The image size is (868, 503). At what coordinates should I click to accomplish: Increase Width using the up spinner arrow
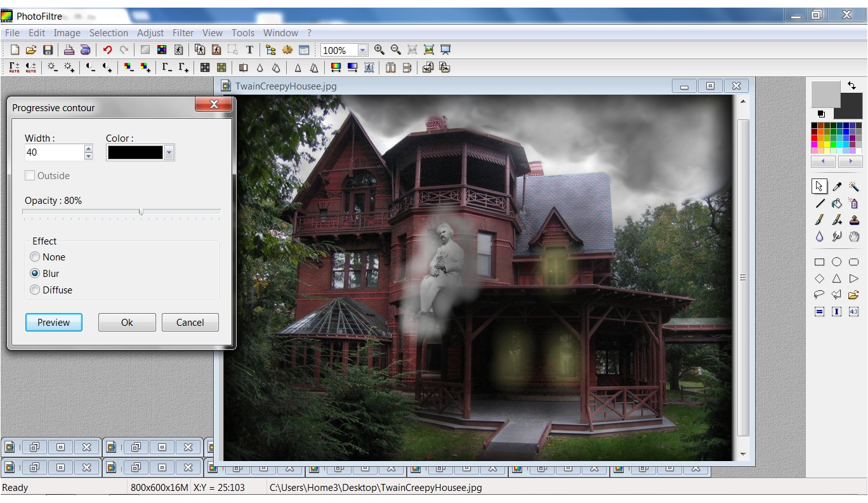pyautogui.click(x=88, y=149)
